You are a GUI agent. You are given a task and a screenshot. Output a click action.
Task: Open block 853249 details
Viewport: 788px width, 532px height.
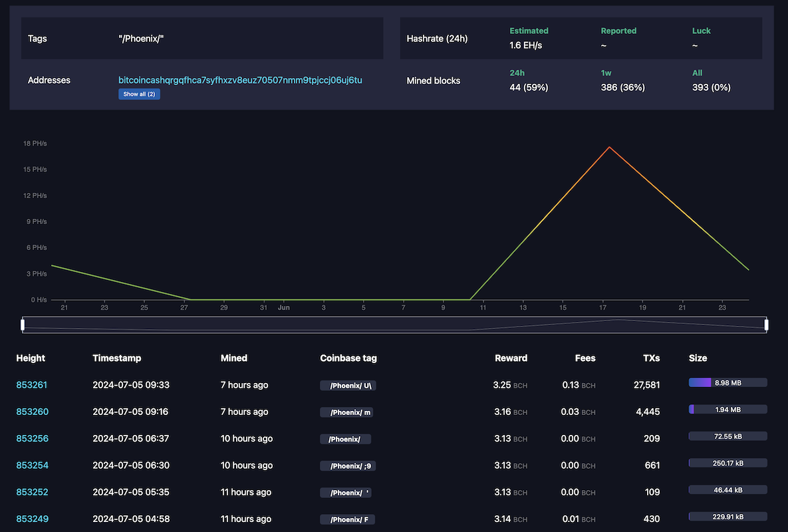coord(32,518)
